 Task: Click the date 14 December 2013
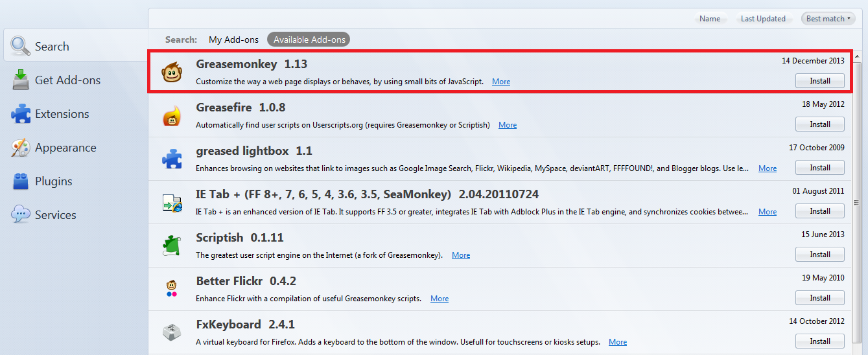(x=813, y=61)
